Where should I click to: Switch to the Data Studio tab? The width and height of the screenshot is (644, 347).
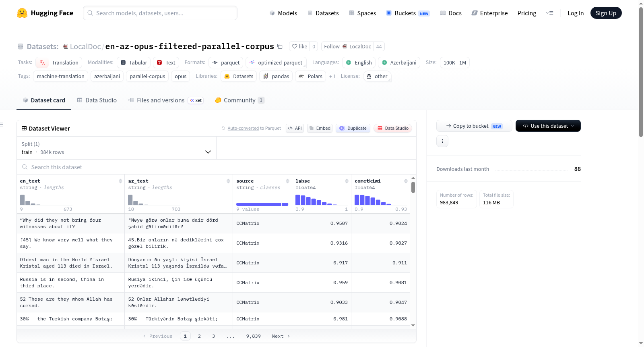[97, 100]
